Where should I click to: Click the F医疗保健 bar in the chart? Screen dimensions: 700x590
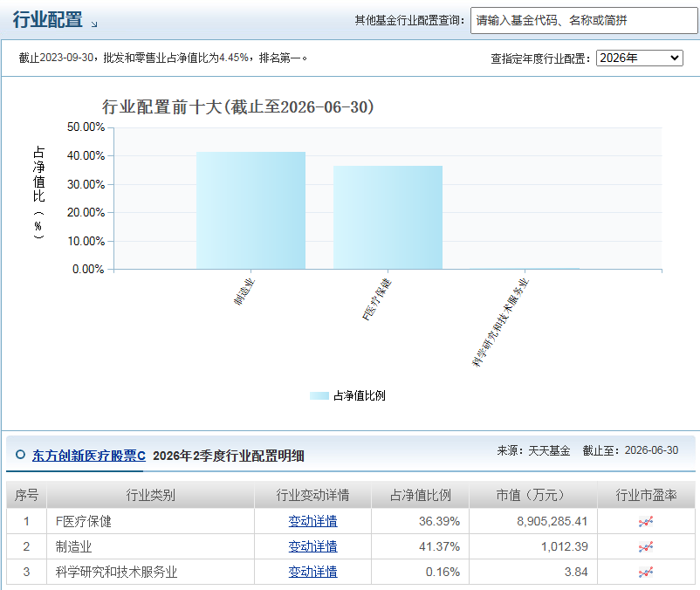(x=388, y=218)
